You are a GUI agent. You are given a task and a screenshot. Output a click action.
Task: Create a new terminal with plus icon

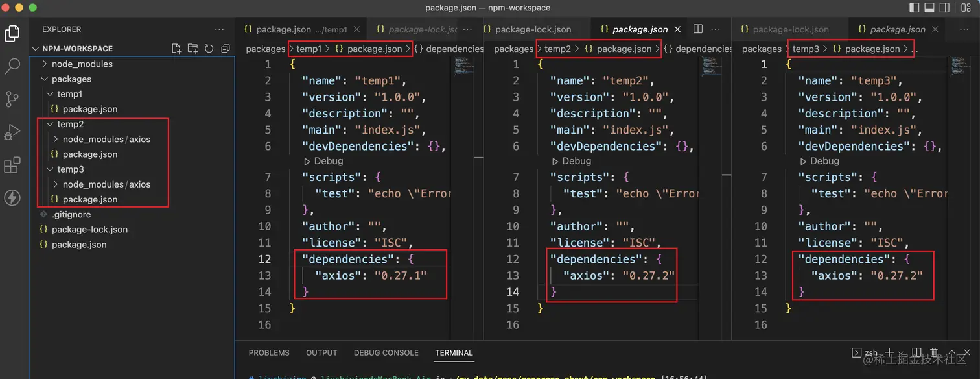point(890,352)
